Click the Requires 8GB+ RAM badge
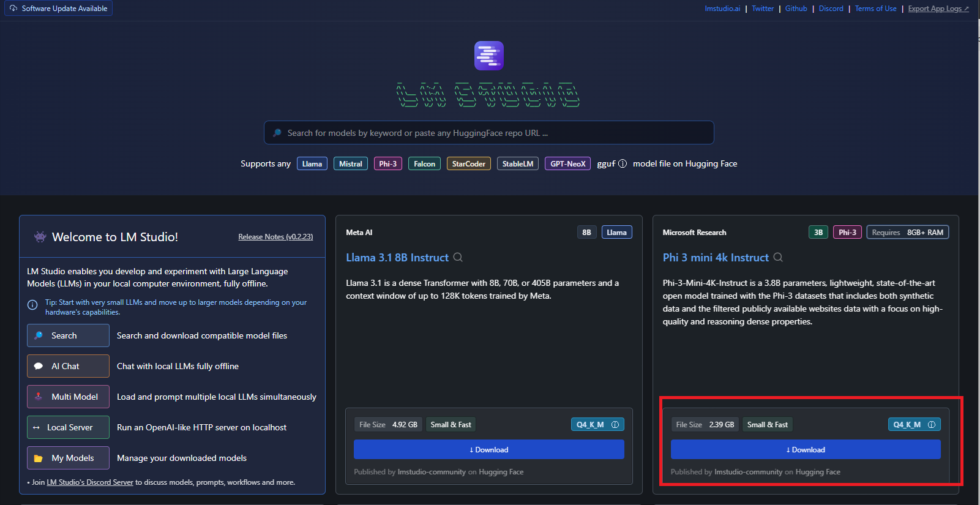The image size is (980, 505). click(x=908, y=232)
